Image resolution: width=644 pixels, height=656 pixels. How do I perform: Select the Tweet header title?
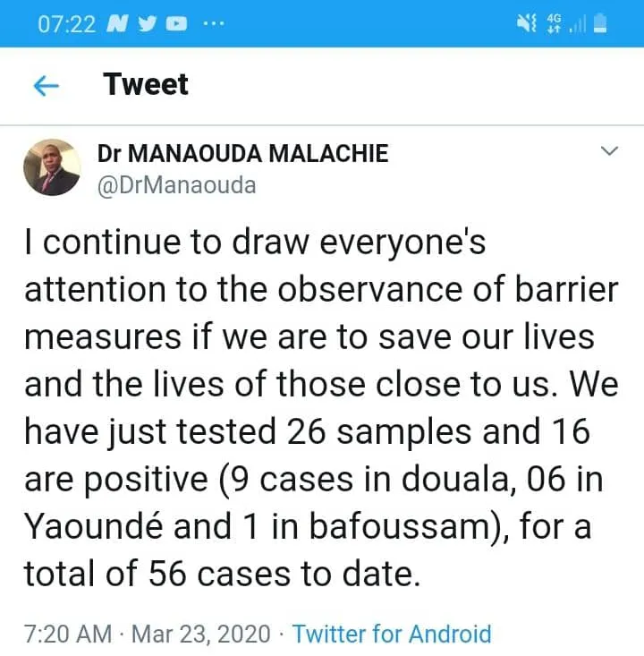click(x=146, y=84)
